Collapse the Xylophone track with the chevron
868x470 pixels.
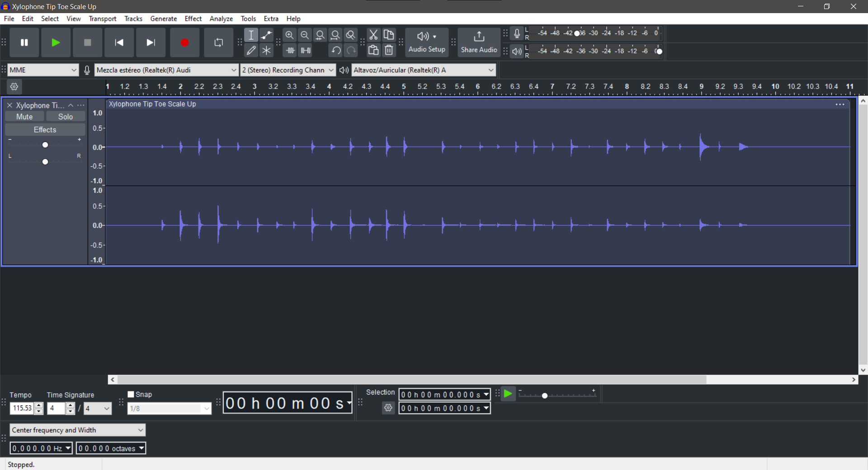tap(71, 105)
